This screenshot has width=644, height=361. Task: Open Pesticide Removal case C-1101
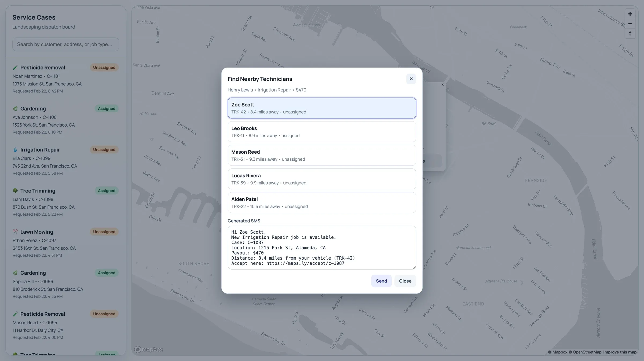coord(65,79)
